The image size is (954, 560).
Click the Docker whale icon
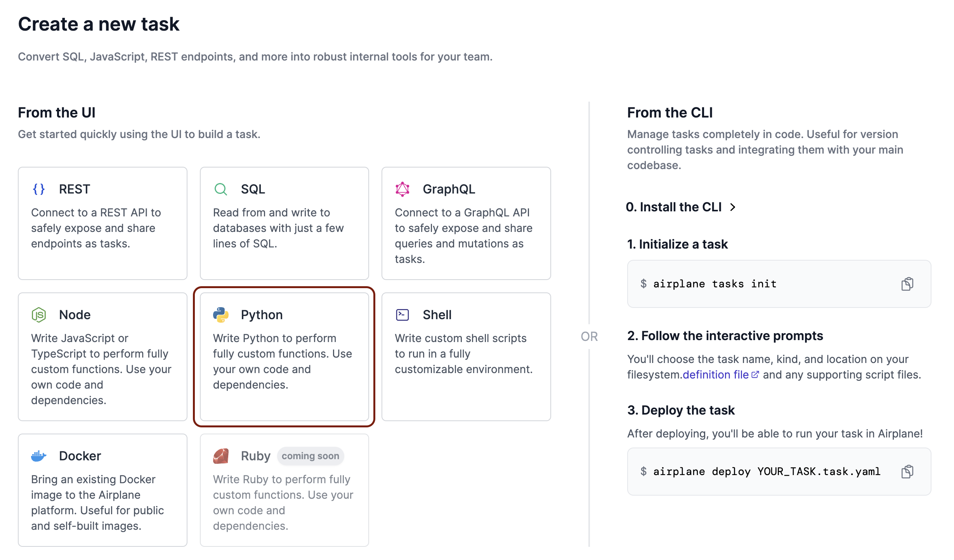(x=39, y=456)
